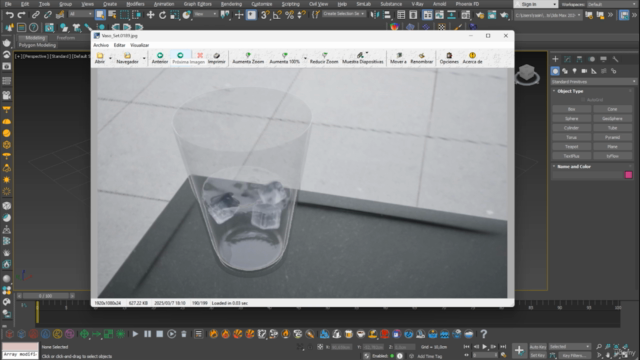640x360 pixels.
Task: Expand the Aumenta 100% dropdown arrow
Action: [305, 58]
